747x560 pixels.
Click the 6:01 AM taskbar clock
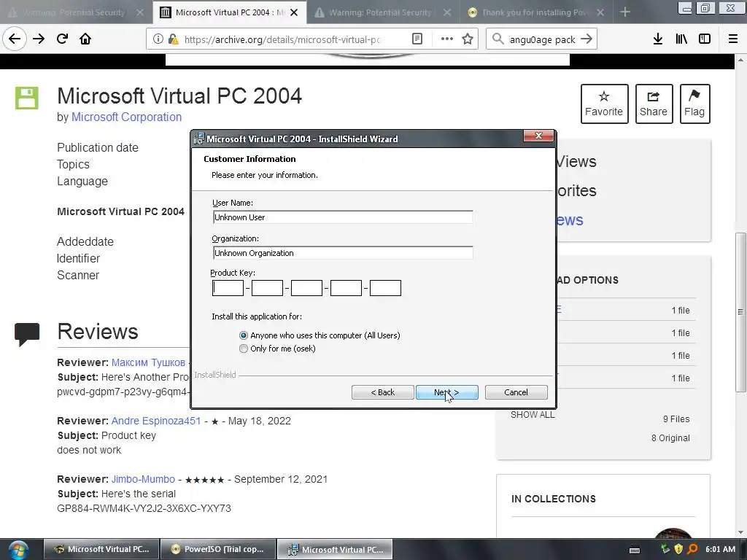[720, 549]
